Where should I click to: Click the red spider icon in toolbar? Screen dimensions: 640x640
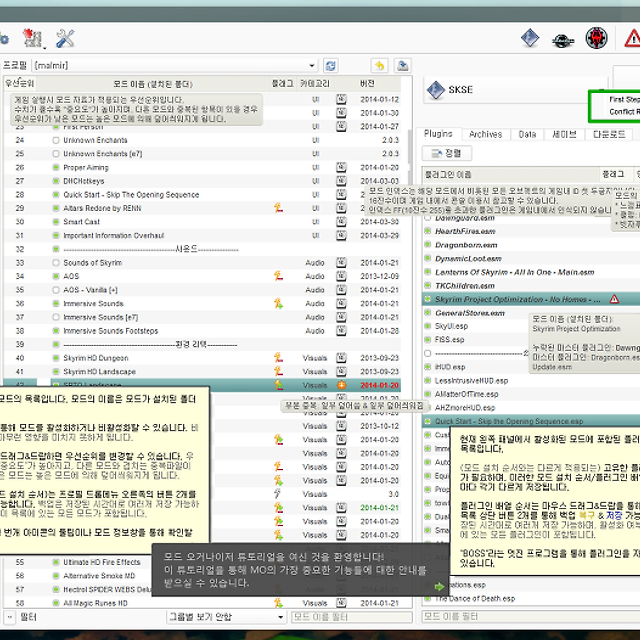[x=597, y=39]
